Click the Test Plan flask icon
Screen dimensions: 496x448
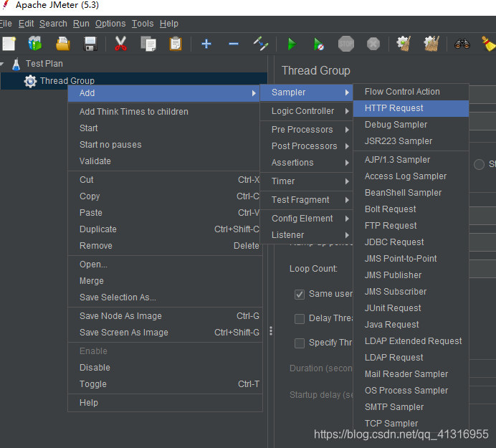click(x=16, y=64)
